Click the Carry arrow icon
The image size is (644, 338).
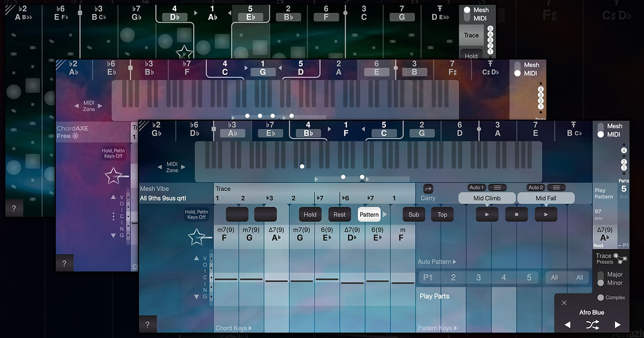428,189
